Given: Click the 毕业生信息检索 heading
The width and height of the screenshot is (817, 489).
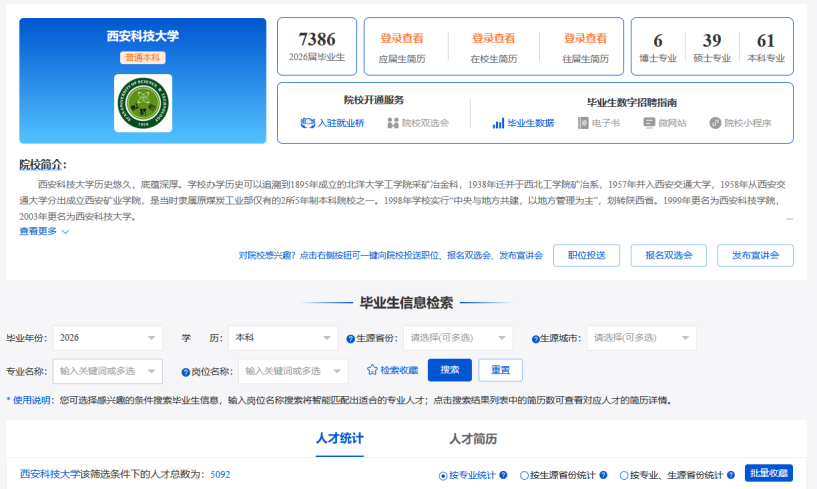Looking at the screenshot, I should pos(406,303).
